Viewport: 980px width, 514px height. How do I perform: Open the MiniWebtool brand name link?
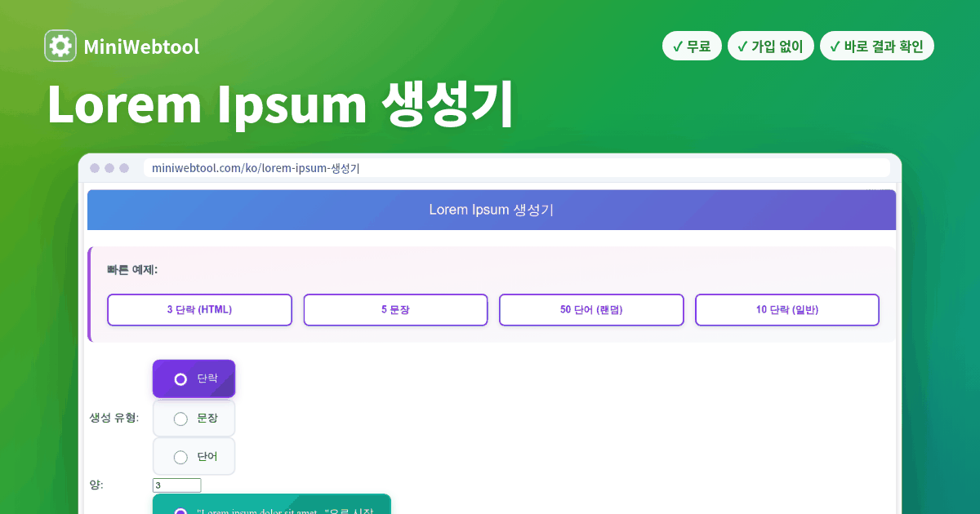coord(141,47)
